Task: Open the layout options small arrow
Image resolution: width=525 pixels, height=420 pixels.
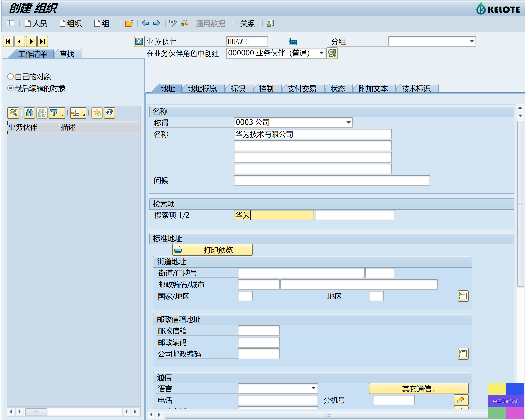Action: (84, 113)
